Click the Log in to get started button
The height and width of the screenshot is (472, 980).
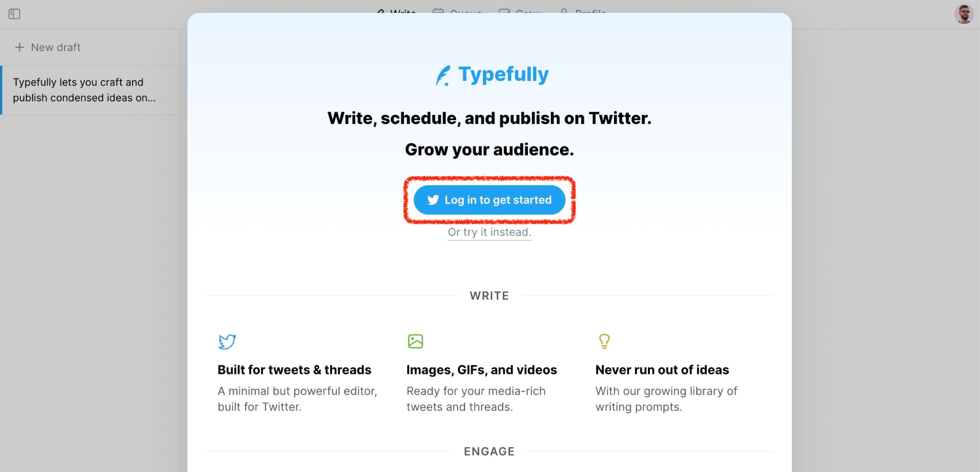coord(489,200)
